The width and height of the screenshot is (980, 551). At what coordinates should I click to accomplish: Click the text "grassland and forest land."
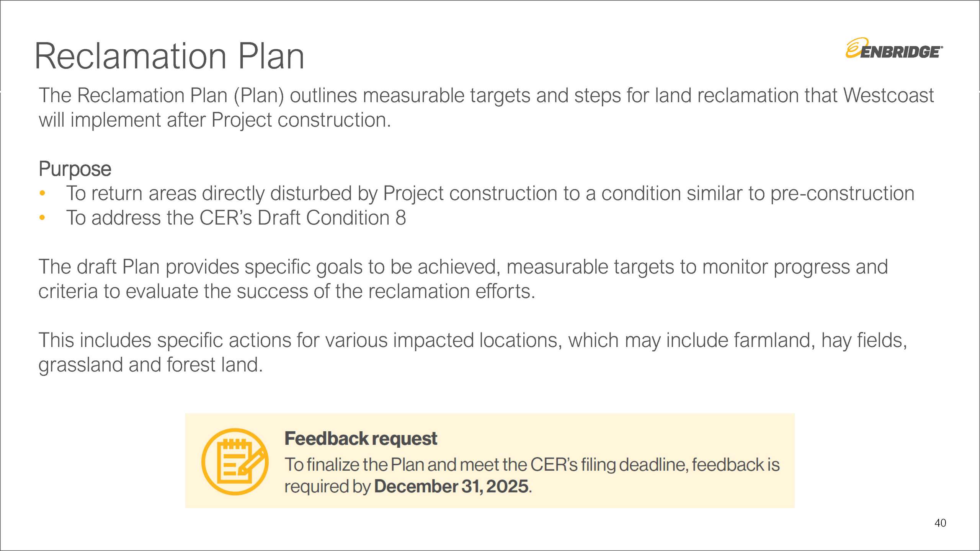(151, 365)
